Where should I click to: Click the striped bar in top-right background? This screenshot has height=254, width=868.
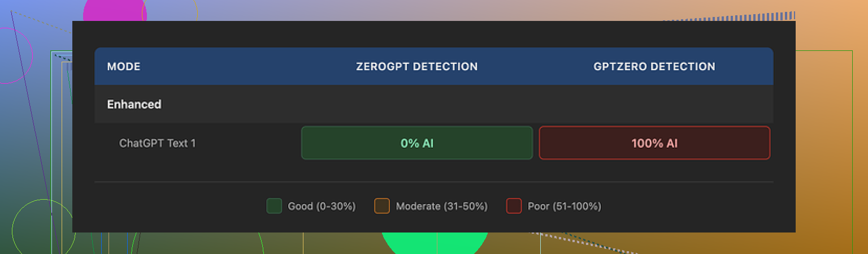[735, 18]
